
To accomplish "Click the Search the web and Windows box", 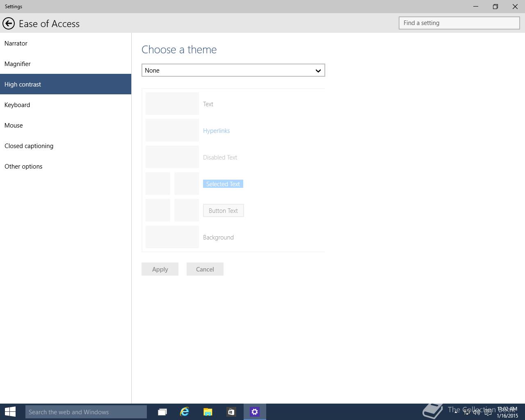I will pos(86,412).
